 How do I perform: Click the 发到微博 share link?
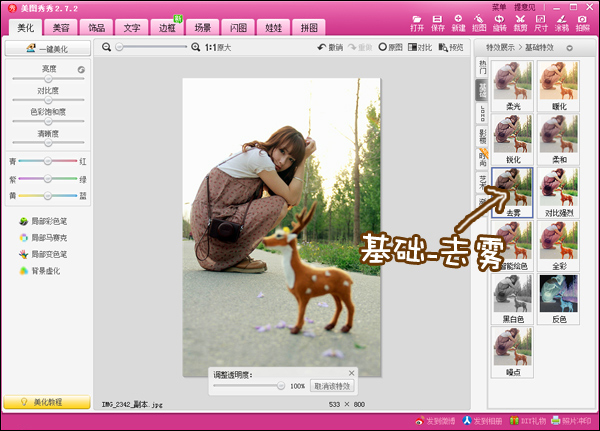click(435, 421)
